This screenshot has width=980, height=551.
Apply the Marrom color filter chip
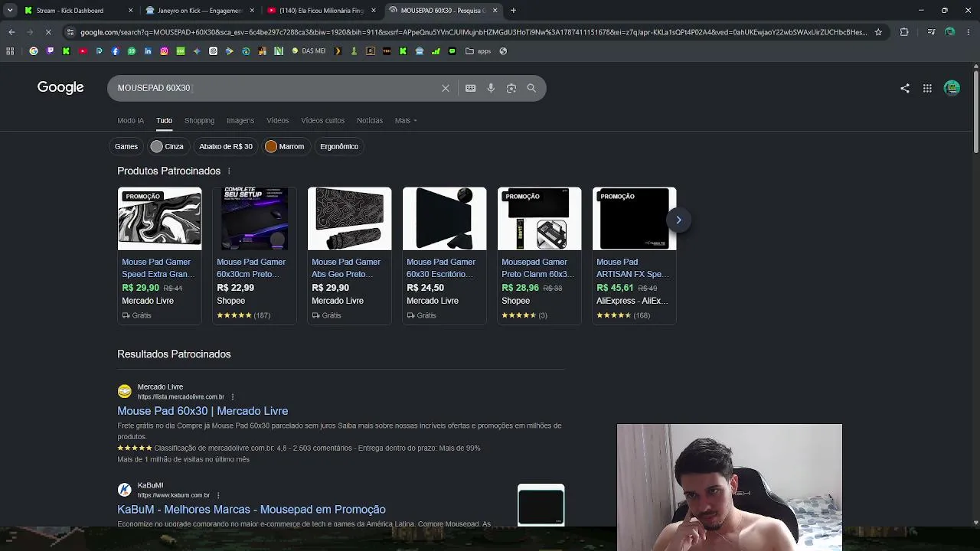(285, 146)
